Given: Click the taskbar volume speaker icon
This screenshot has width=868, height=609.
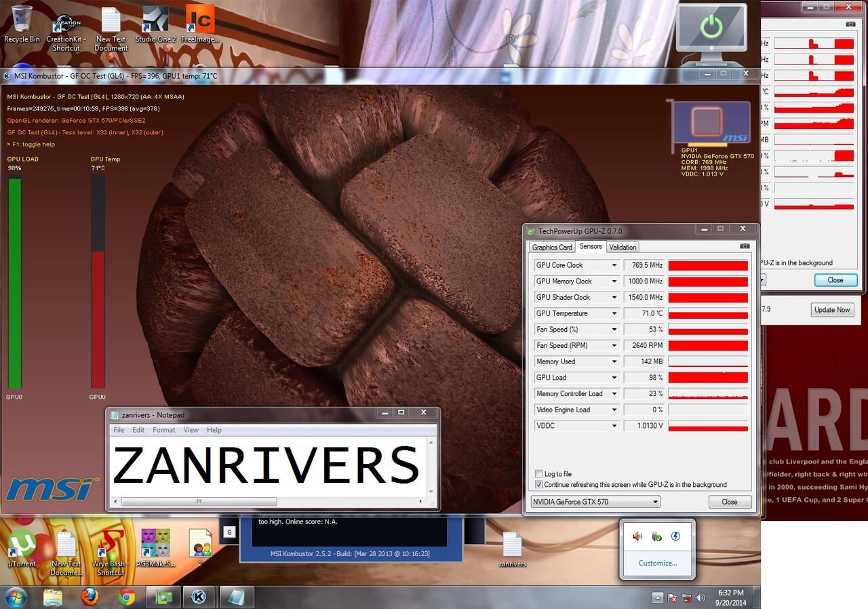Looking at the screenshot, I should coord(701,598).
